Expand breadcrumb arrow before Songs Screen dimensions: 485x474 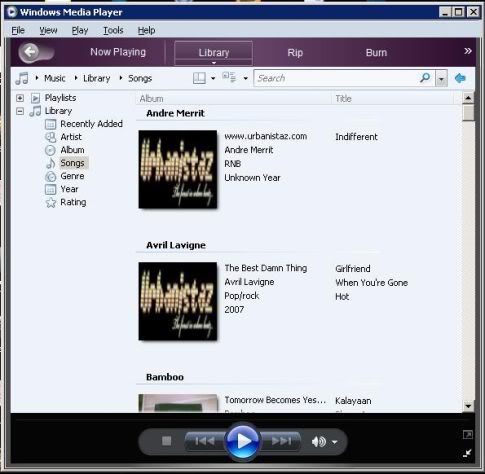pos(121,78)
